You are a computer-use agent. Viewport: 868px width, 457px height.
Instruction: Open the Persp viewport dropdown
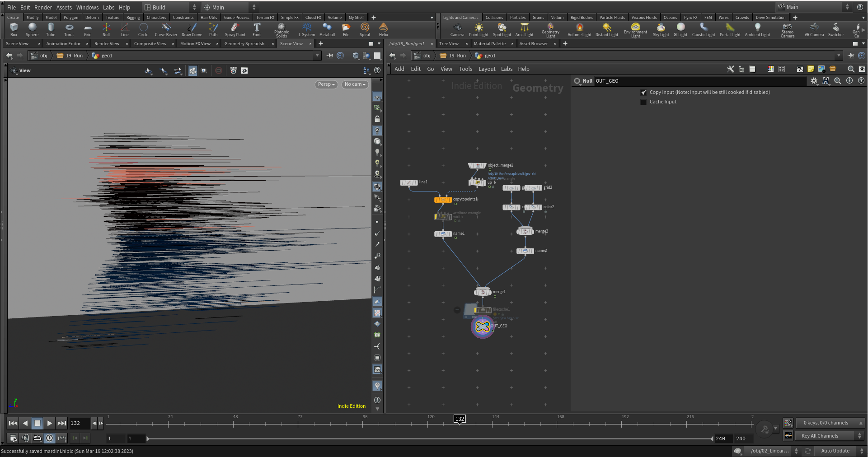tap(326, 84)
